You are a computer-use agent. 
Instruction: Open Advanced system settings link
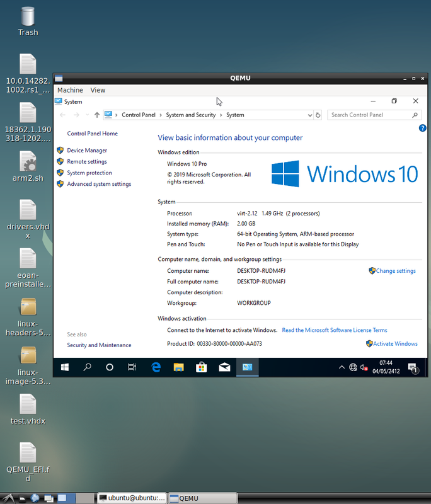99,184
